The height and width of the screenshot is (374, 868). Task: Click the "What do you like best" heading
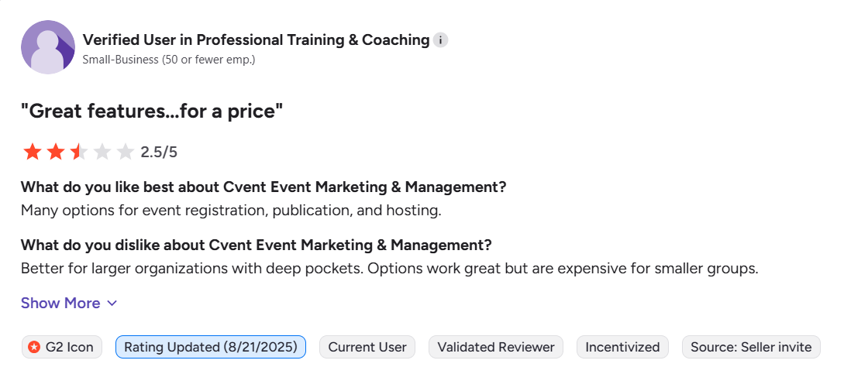click(263, 187)
